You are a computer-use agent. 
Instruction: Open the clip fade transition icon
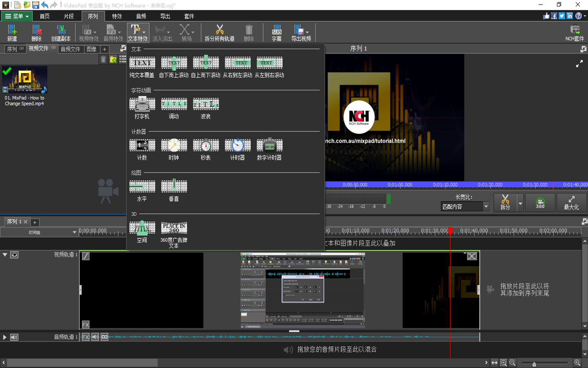click(86, 256)
